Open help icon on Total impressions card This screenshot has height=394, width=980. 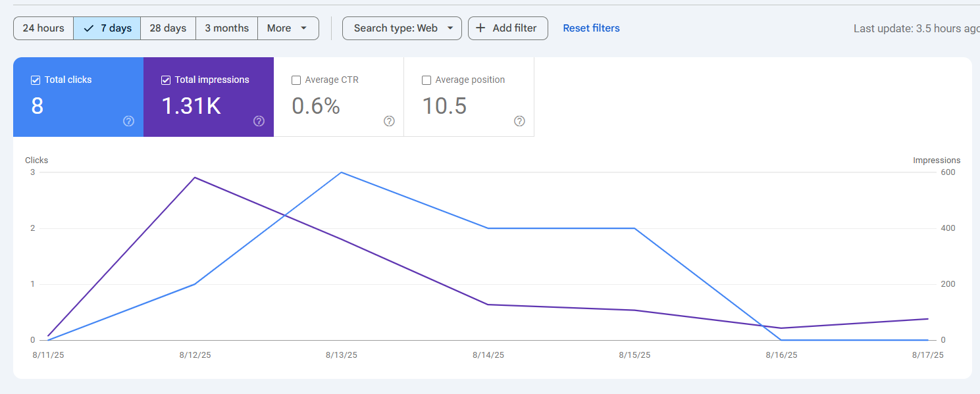259,121
